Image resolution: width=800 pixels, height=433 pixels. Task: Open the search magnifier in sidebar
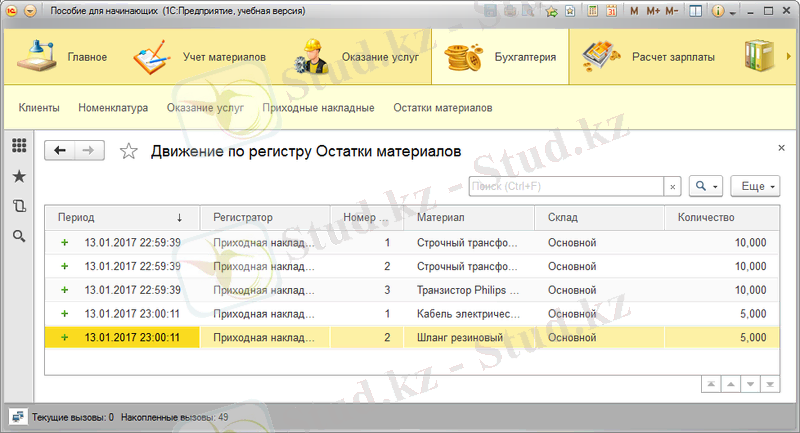tap(19, 236)
